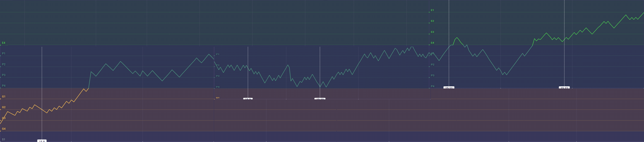The image size is (644, 142).
Task: Select the 15.12 patch marker
Action: click(564, 87)
